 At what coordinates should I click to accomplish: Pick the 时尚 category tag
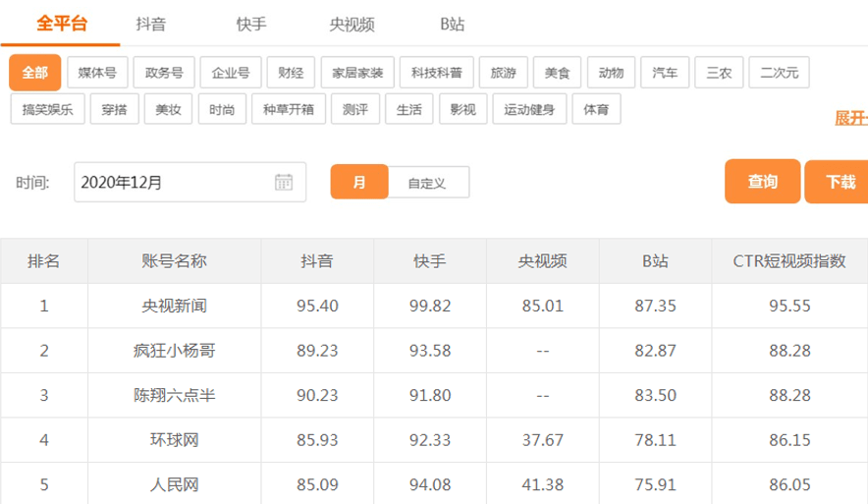coord(222,109)
